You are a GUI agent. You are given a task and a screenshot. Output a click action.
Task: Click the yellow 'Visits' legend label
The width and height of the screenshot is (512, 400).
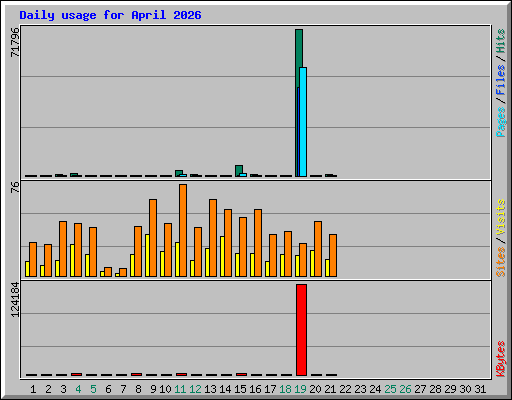pos(501,217)
